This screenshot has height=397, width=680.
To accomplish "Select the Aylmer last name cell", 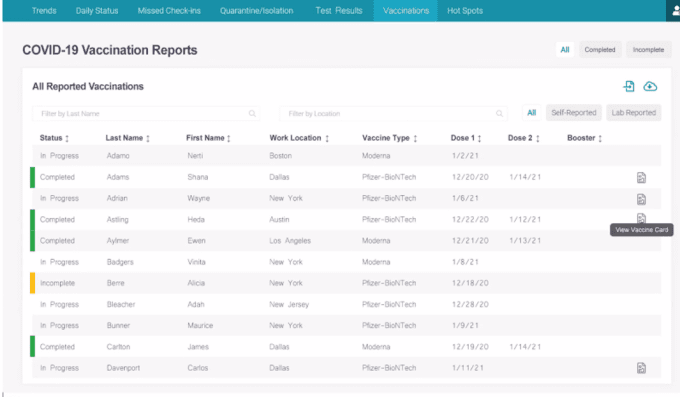I will [x=118, y=241].
